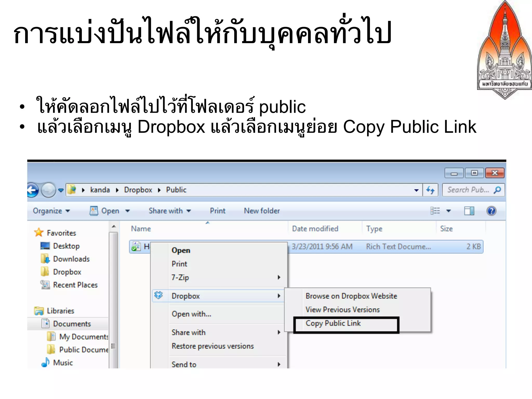This screenshot has height=399, width=532.
Task: Expand the Open button dropdown arrow
Action: (x=128, y=211)
